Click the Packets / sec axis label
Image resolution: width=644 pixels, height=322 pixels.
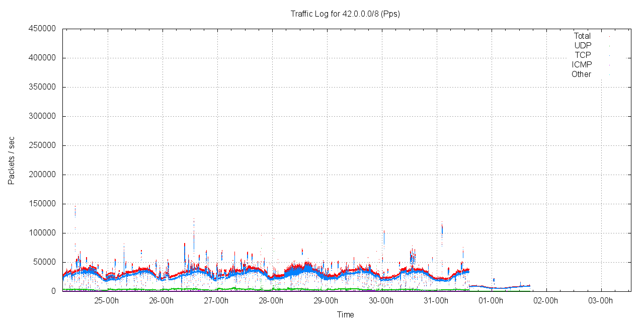pyautogui.click(x=12, y=160)
